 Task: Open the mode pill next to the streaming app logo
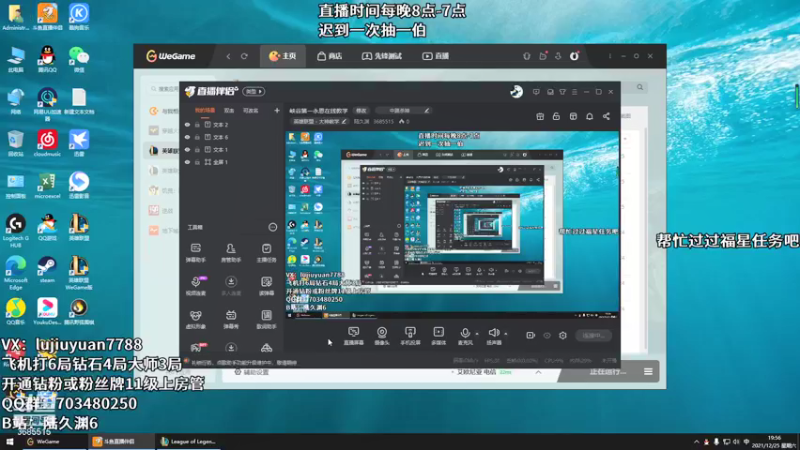pos(254,91)
